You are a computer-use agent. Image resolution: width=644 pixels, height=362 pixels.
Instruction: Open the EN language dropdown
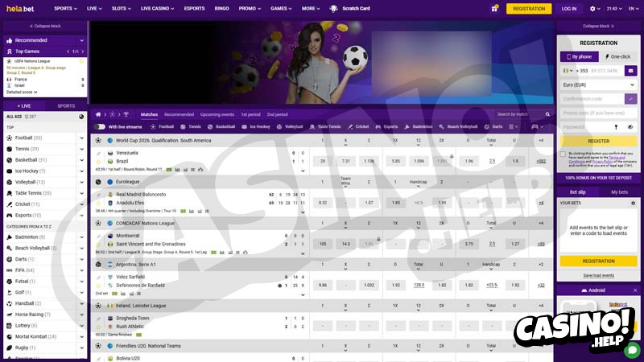point(634,9)
